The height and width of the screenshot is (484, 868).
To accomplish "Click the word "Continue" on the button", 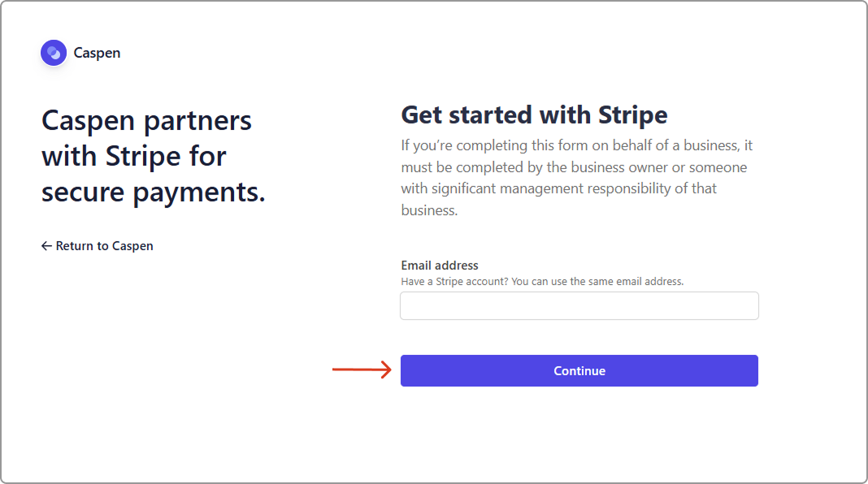I will [579, 371].
